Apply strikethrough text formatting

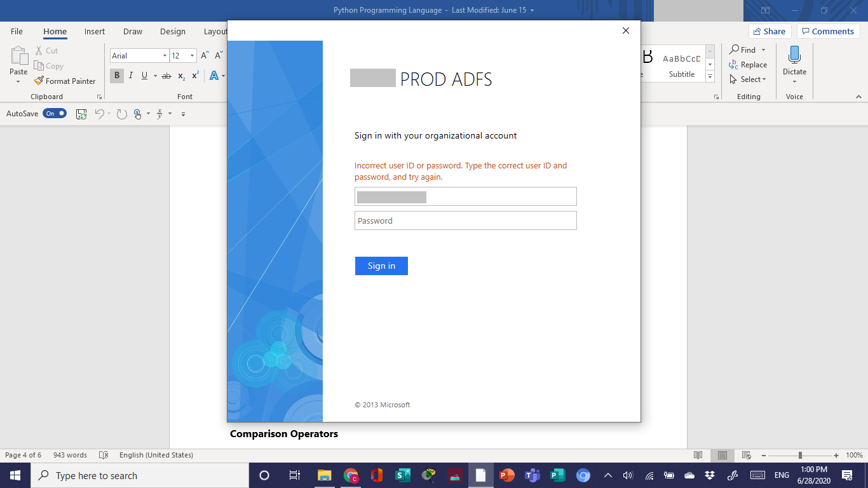[166, 76]
